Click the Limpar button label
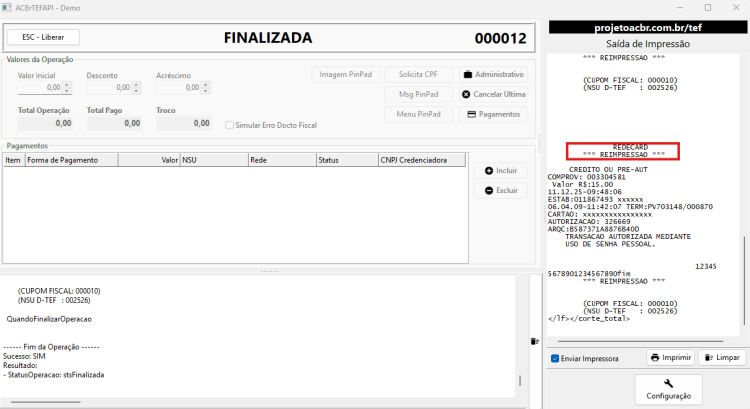 coord(728,357)
